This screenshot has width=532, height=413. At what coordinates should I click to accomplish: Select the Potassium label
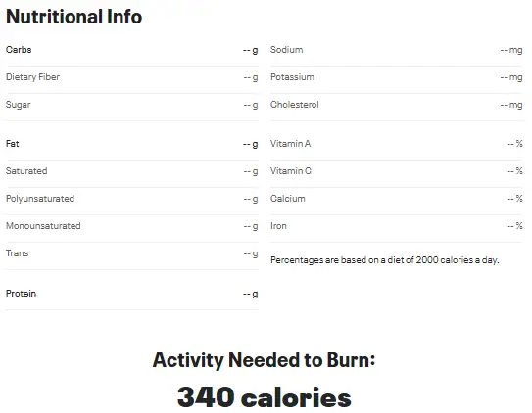coord(293,77)
